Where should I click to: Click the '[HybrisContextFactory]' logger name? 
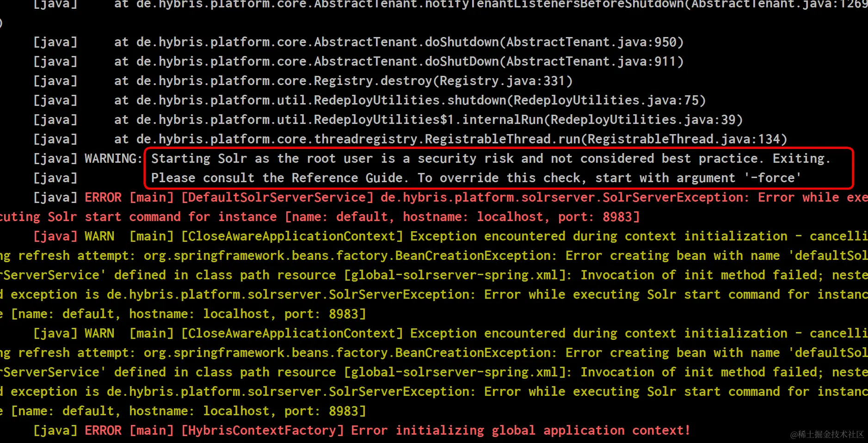[x=262, y=431]
